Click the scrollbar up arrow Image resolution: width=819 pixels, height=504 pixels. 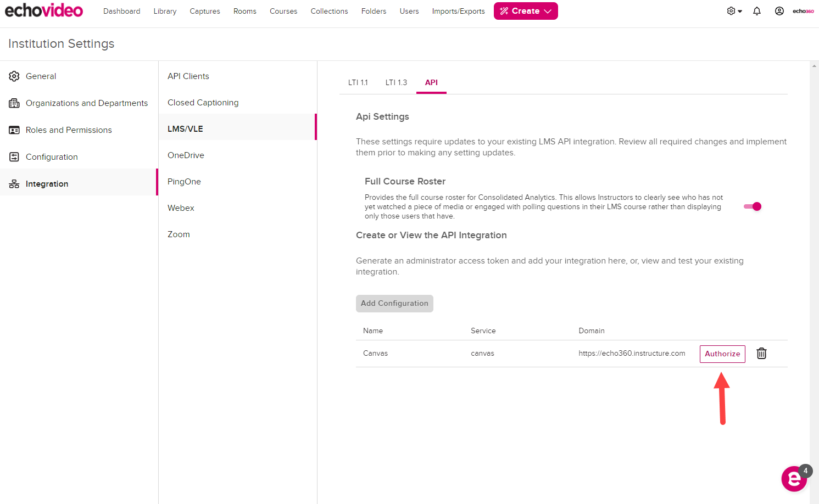pyautogui.click(x=814, y=65)
